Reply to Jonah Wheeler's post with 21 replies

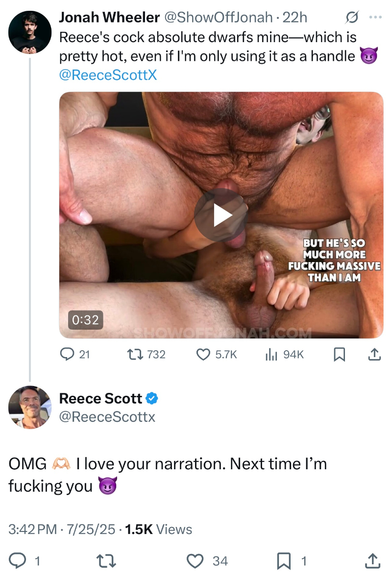click(67, 354)
